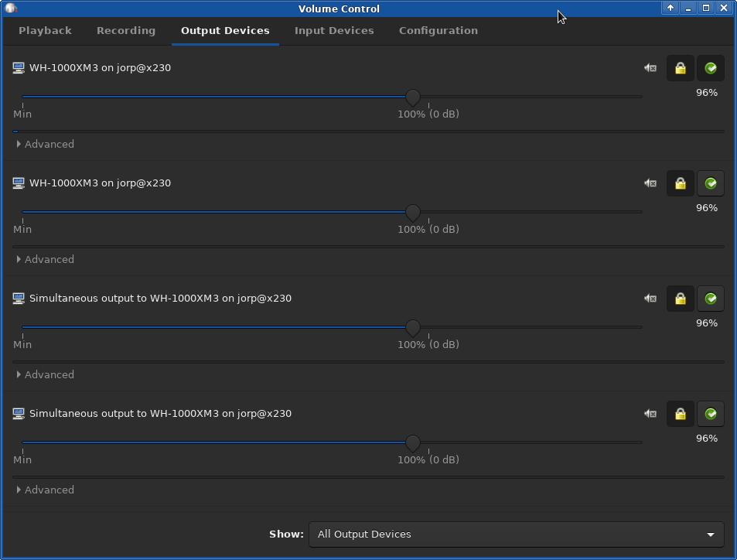Click the lock channels icon on the first WH-1000XM3

(680, 68)
